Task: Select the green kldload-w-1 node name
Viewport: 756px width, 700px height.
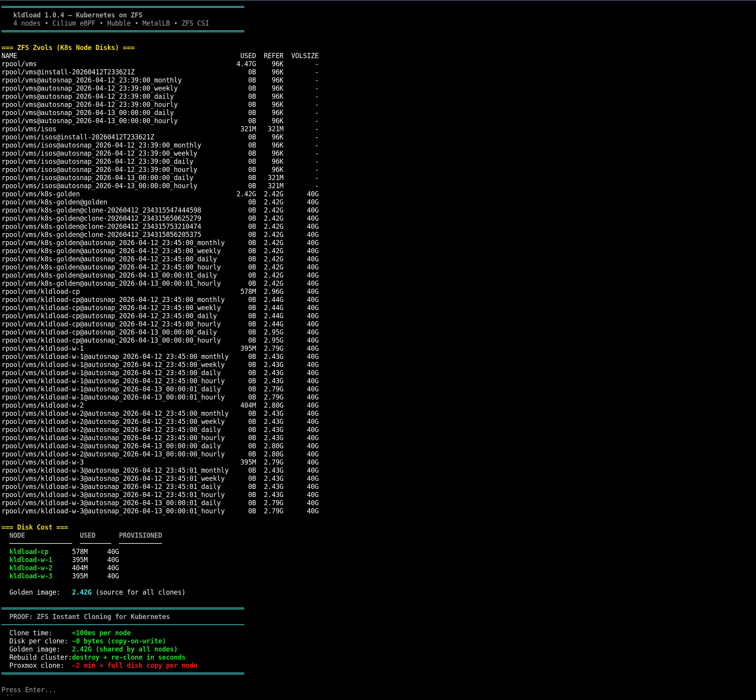Action: pos(31,560)
